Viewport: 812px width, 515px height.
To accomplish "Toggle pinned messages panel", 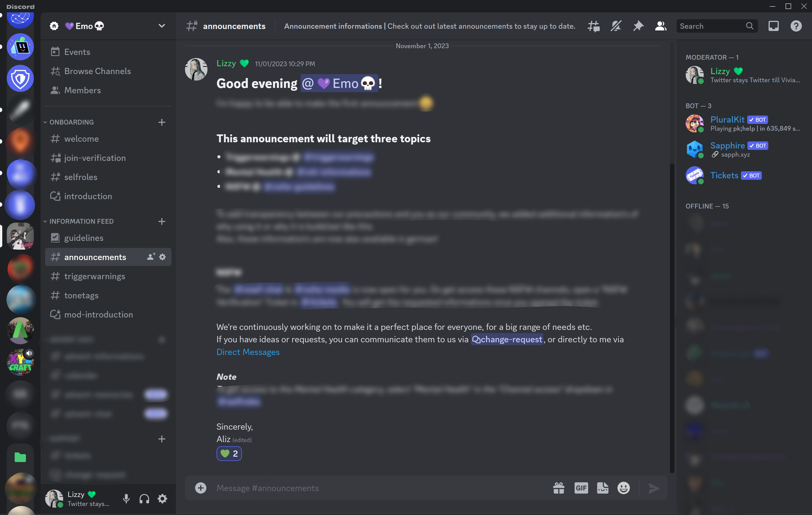I will point(638,26).
